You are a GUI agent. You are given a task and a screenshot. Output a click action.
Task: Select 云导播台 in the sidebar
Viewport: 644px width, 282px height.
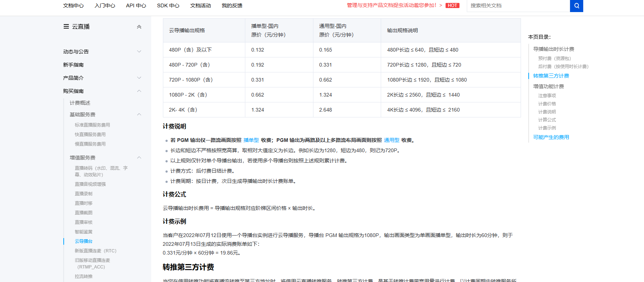(83, 241)
